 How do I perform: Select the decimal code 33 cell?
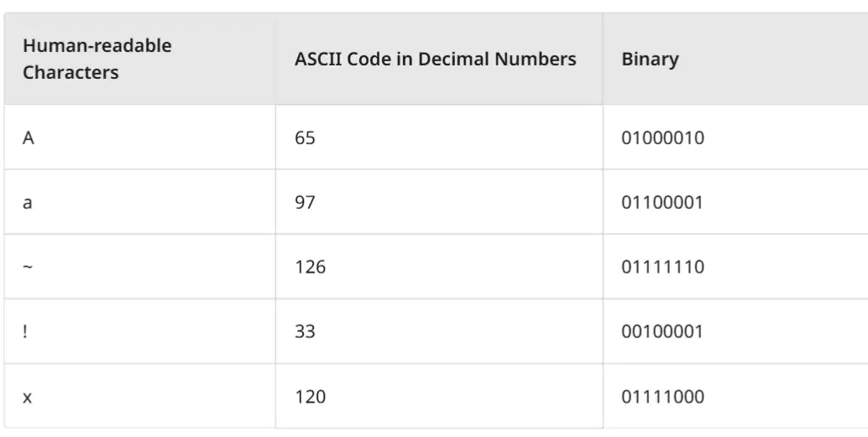coord(439,331)
